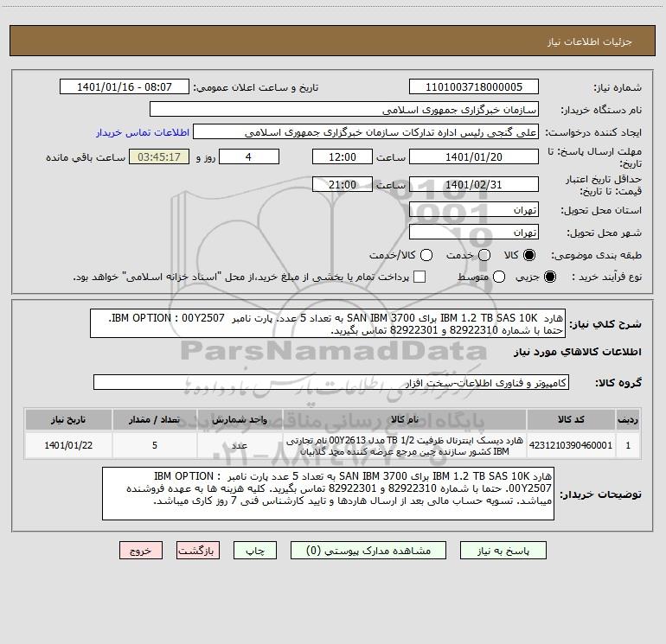Viewport: 666px width, 644px height.
Task: Click the تاریخ نیاز column header
Action: pyautogui.click(x=68, y=420)
